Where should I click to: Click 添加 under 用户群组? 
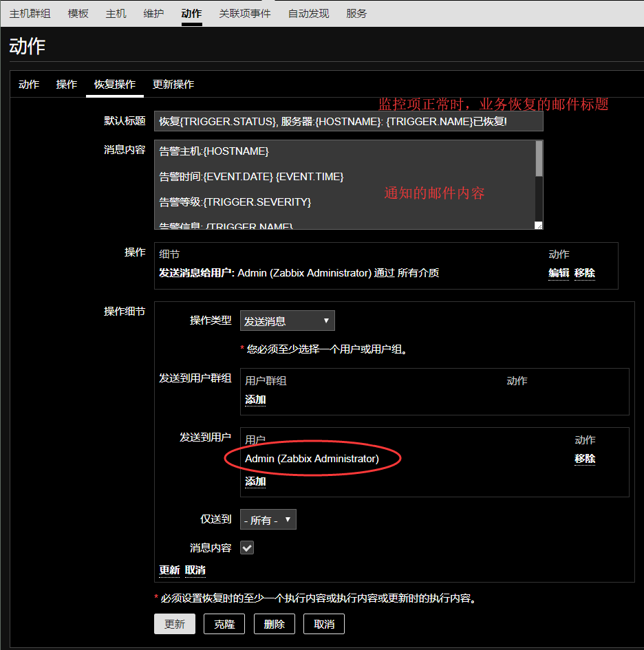click(255, 400)
